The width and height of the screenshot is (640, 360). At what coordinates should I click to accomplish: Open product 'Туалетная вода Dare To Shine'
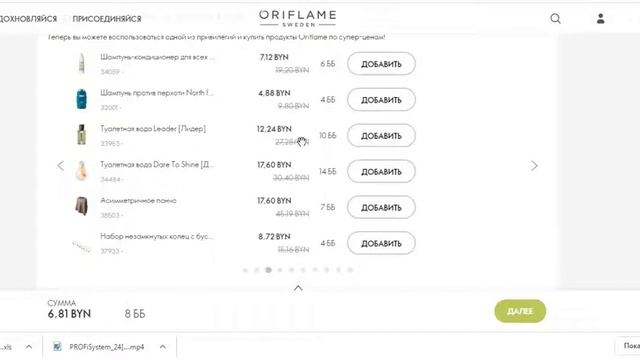(157, 164)
